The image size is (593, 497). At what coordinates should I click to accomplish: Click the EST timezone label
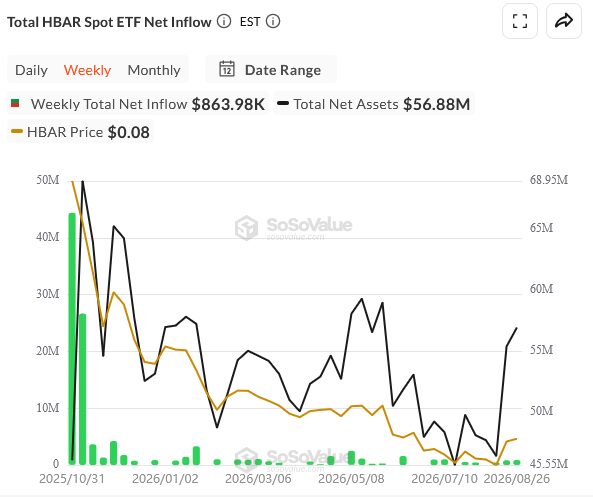(x=250, y=22)
